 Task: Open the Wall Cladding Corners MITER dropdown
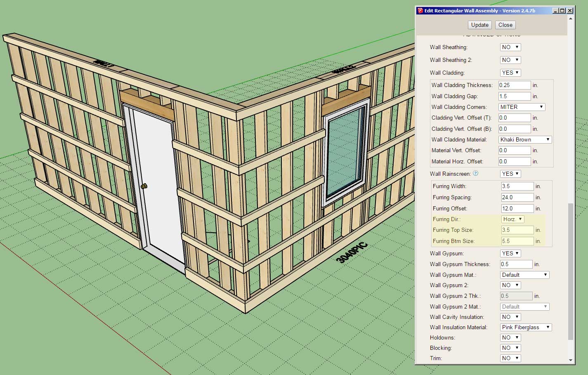tap(522, 107)
